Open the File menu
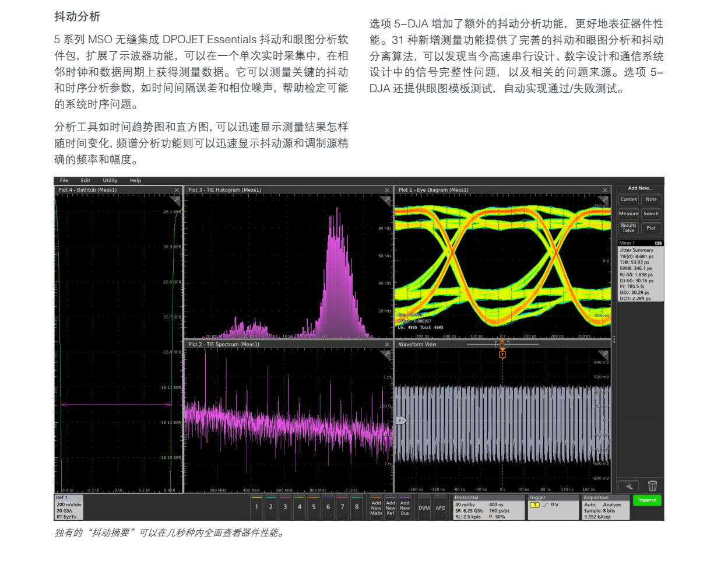This screenshot has height=561, width=728. tap(64, 181)
